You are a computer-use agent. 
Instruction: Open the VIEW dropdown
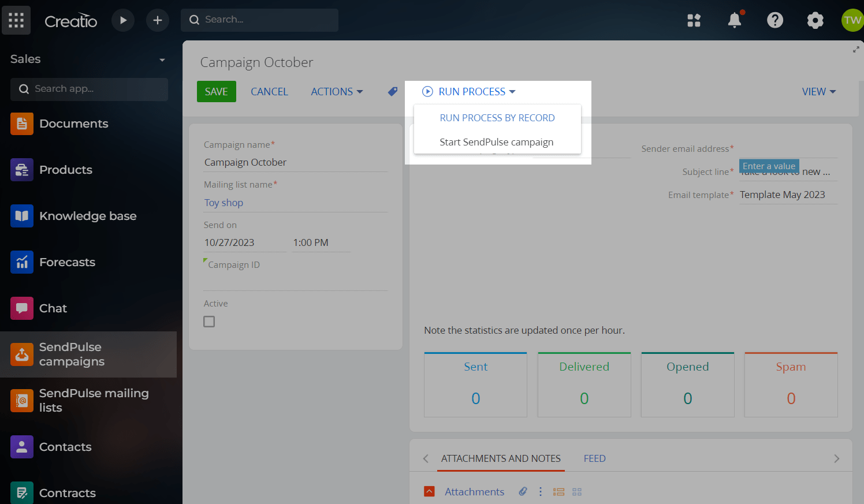[819, 92]
